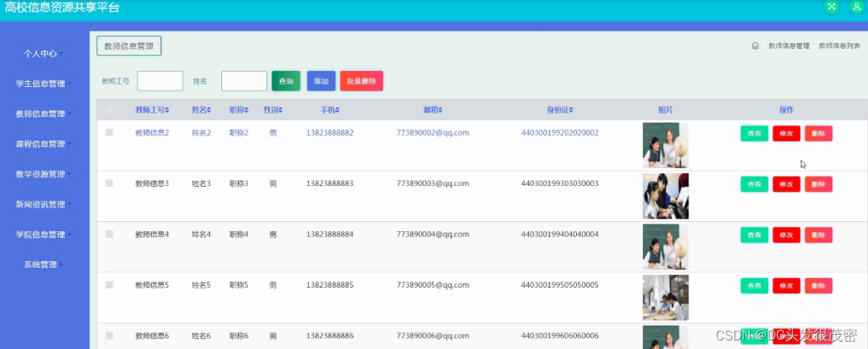Click the 职称3 title cell
This screenshot has height=349, width=868.
tap(239, 184)
